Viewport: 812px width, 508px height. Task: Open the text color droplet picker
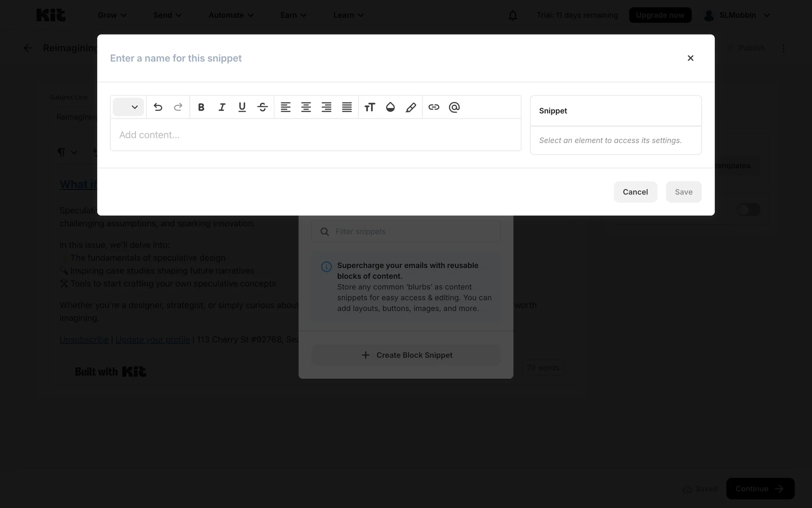click(390, 107)
